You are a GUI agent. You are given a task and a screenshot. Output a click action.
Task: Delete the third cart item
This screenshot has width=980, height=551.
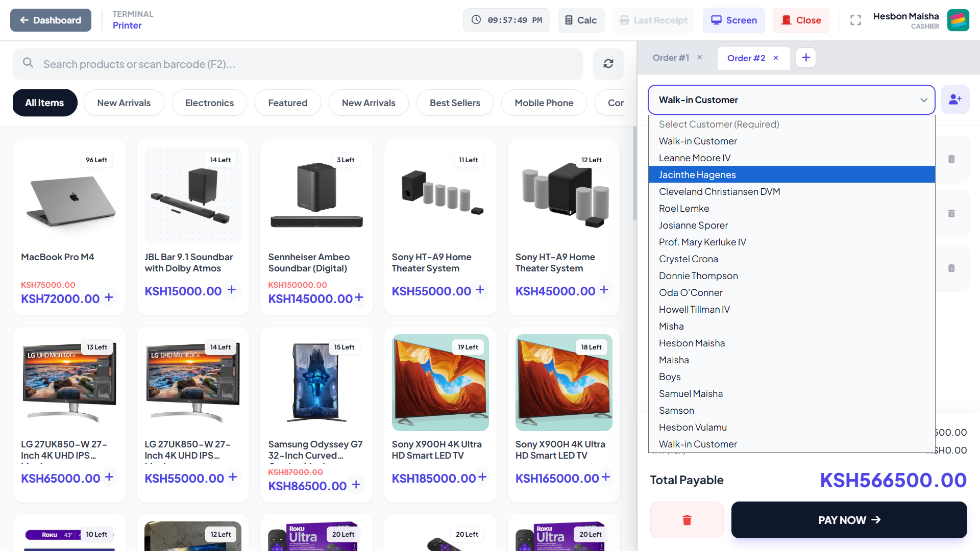(x=951, y=268)
